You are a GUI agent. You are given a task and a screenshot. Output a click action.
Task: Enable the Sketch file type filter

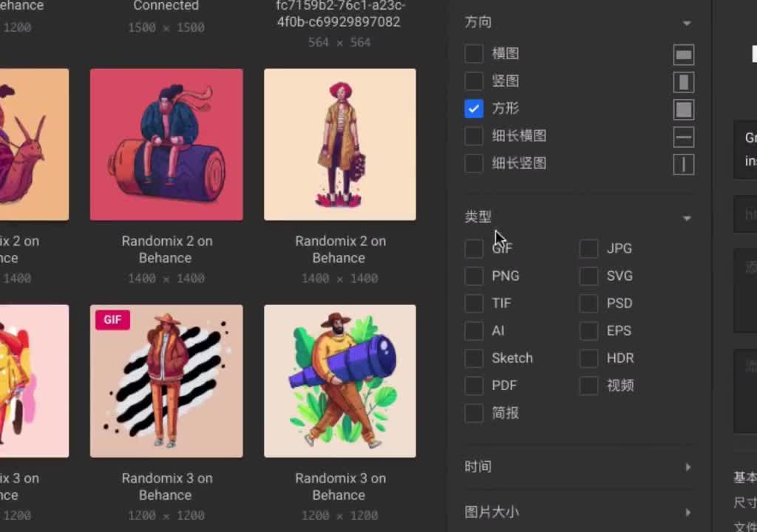click(x=473, y=358)
